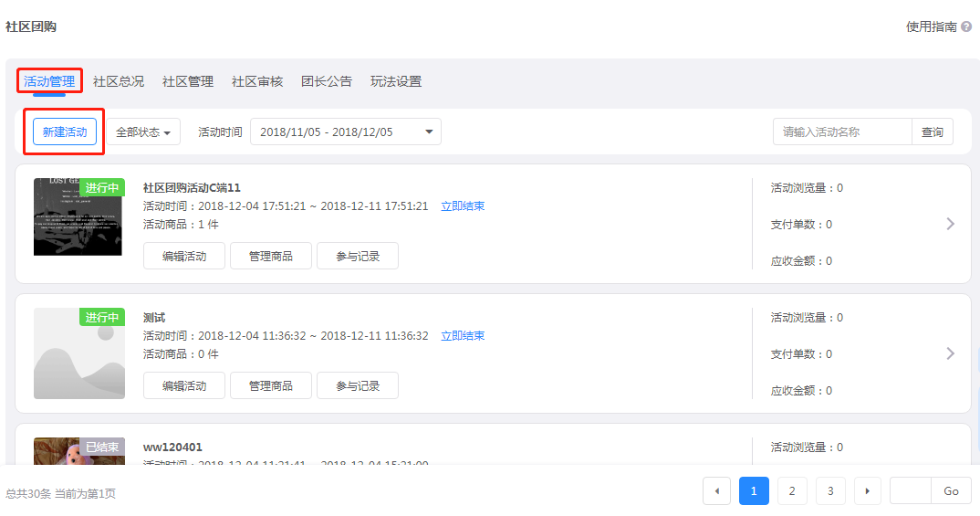This screenshot has height=516, width=980.
Task: Expand the 全部状态 status dropdown
Action: (x=143, y=132)
